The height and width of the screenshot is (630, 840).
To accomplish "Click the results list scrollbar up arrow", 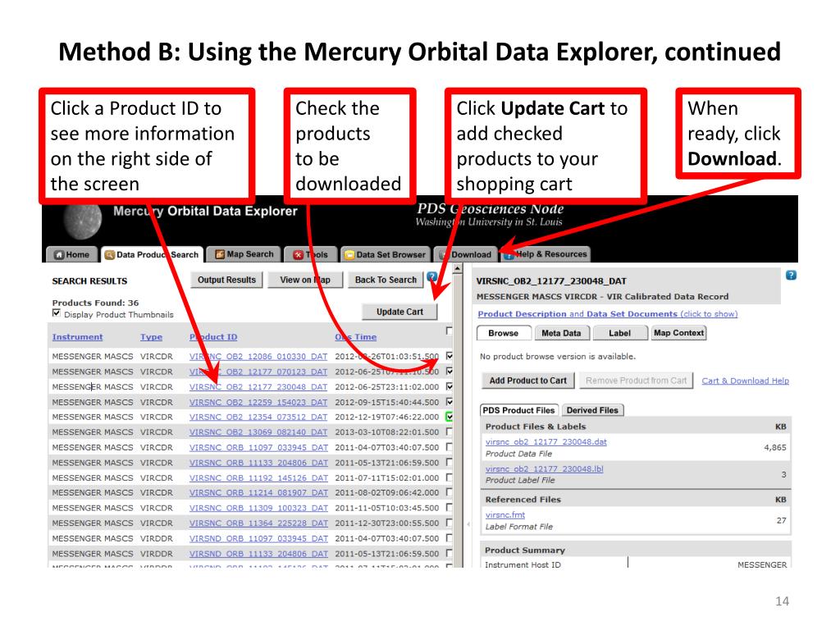I will 458,269.
